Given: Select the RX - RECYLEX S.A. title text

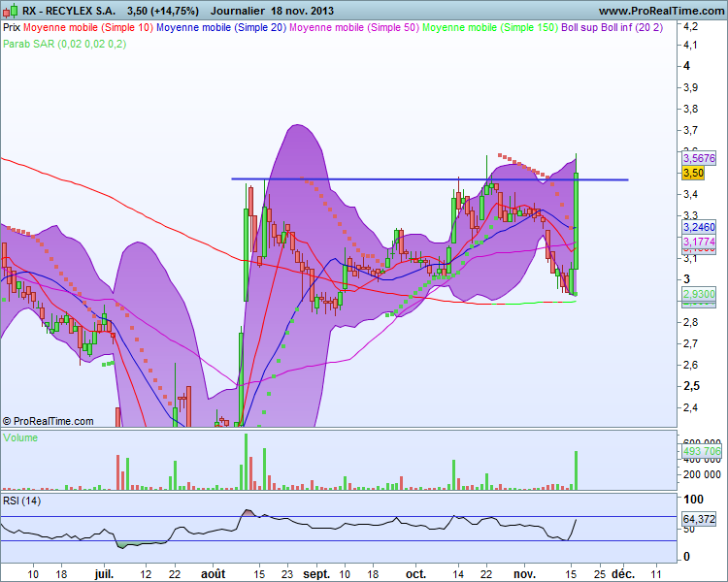Looking at the screenshot, I should [69, 11].
